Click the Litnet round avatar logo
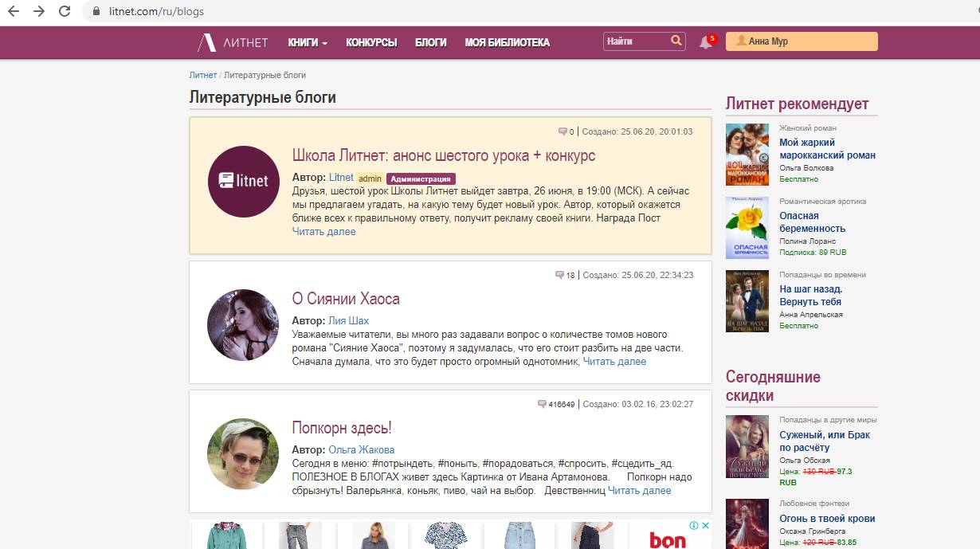The height and width of the screenshot is (549, 980). [243, 182]
